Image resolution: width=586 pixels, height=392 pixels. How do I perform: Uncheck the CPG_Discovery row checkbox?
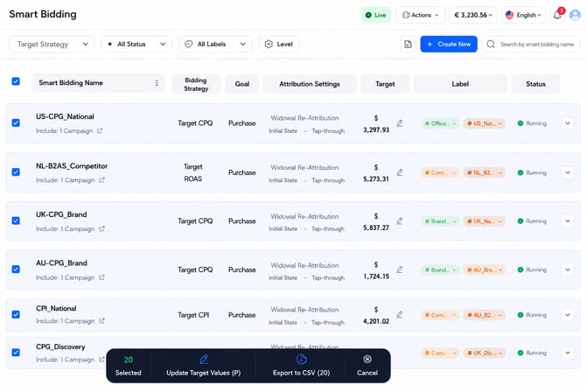16,353
